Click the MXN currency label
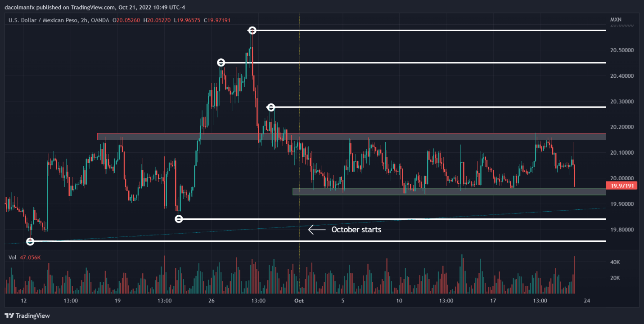 pyautogui.click(x=616, y=20)
